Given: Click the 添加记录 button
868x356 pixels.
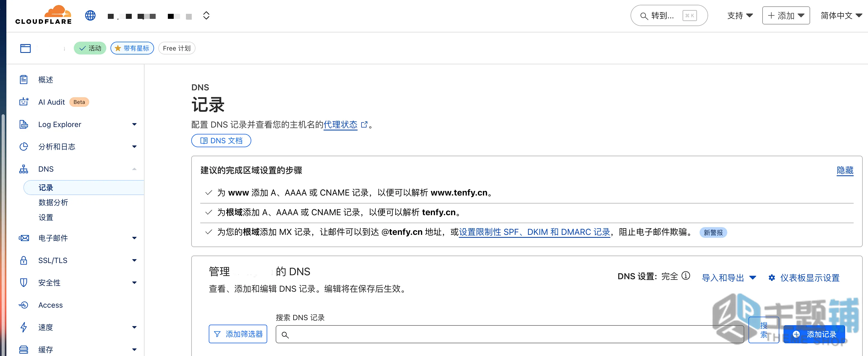Looking at the screenshot, I should click(814, 334).
